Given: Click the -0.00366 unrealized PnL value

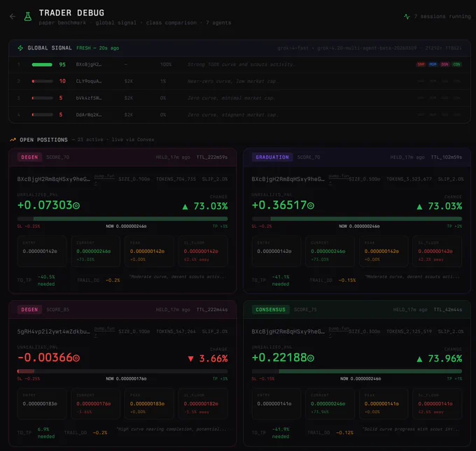Looking at the screenshot, I should tap(48, 357).
